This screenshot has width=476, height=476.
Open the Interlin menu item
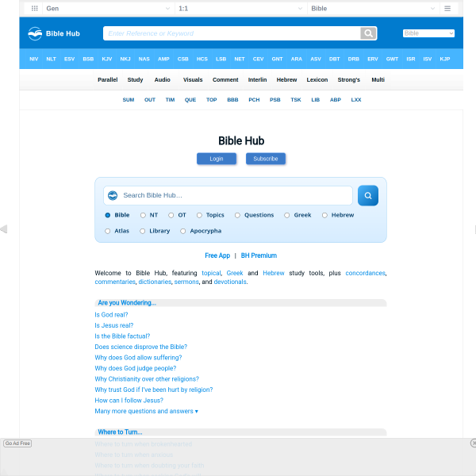(257, 80)
